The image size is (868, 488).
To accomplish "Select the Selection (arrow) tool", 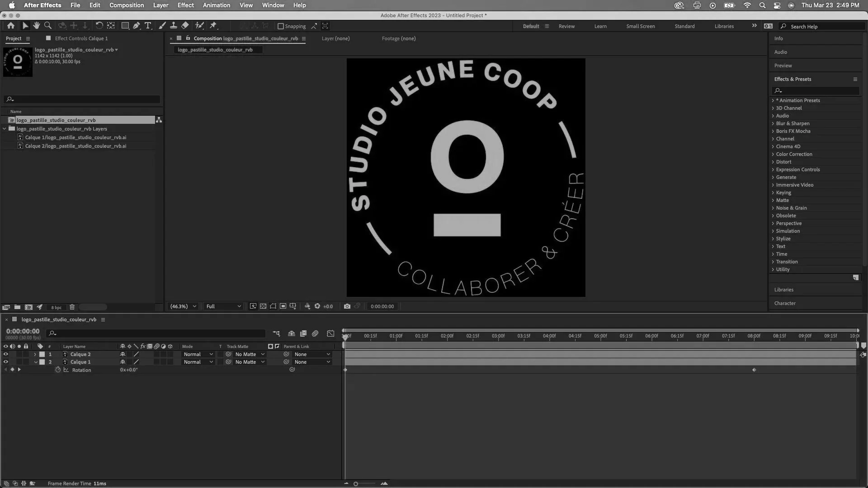I will [x=25, y=26].
